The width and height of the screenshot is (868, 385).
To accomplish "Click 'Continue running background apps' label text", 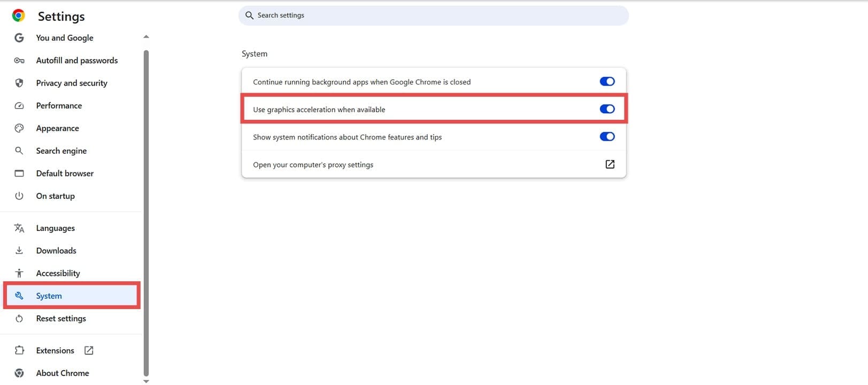I will pyautogui.click(x=362, y=82).
